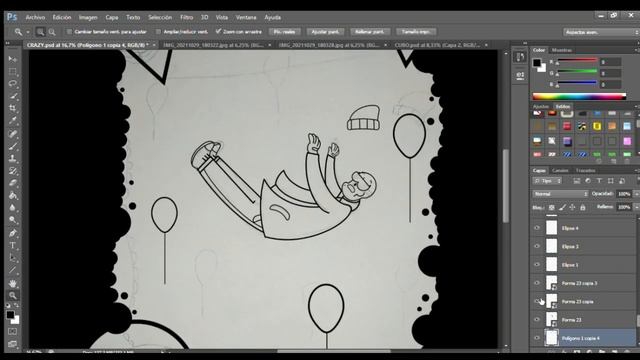Click the Rellenar pant. button
The width and height of the screenshot is (640, 360).
[370, 32]
